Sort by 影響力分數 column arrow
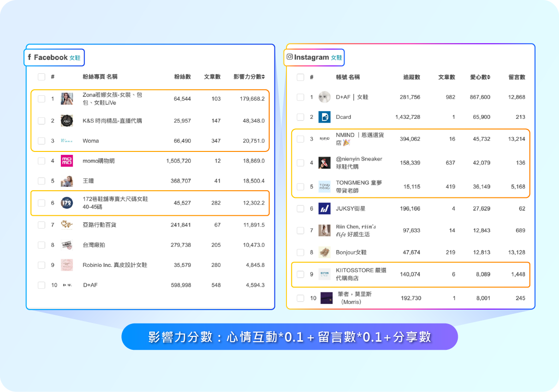Viewport: 559px width, 392px height. point(263,77)
